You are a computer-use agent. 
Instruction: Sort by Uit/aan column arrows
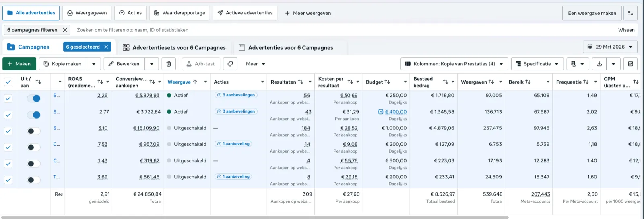point(38,82)
